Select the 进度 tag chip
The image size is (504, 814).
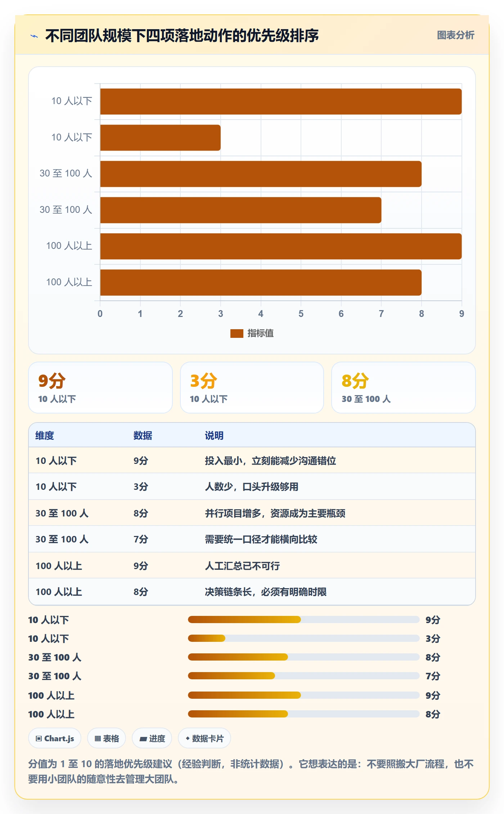pos(152,738)
